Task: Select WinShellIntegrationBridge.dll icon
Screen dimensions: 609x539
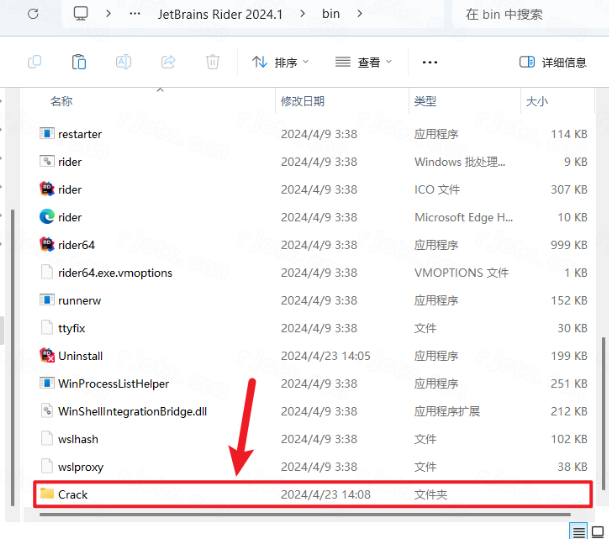Action: pos(47,411)
